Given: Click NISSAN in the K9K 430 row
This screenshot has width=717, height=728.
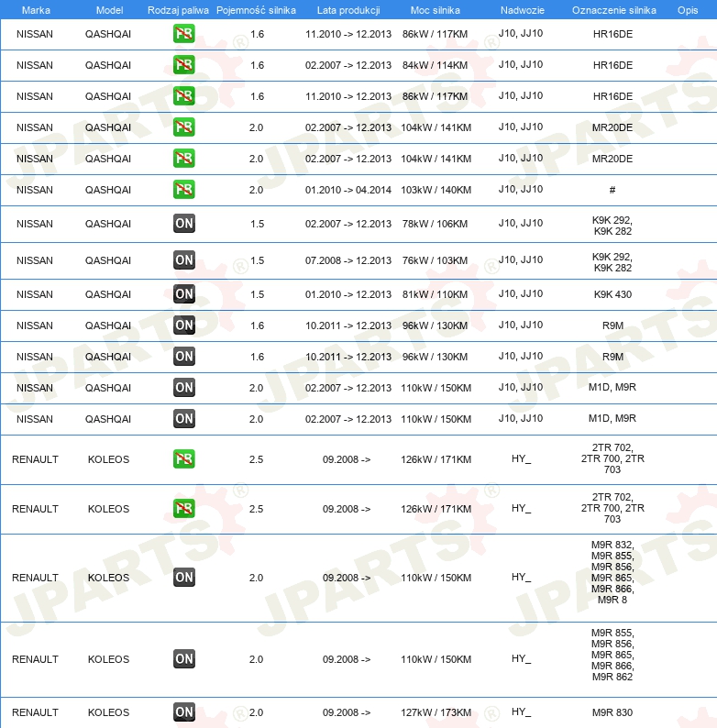Looking at the screenshot, I should 35,294.
